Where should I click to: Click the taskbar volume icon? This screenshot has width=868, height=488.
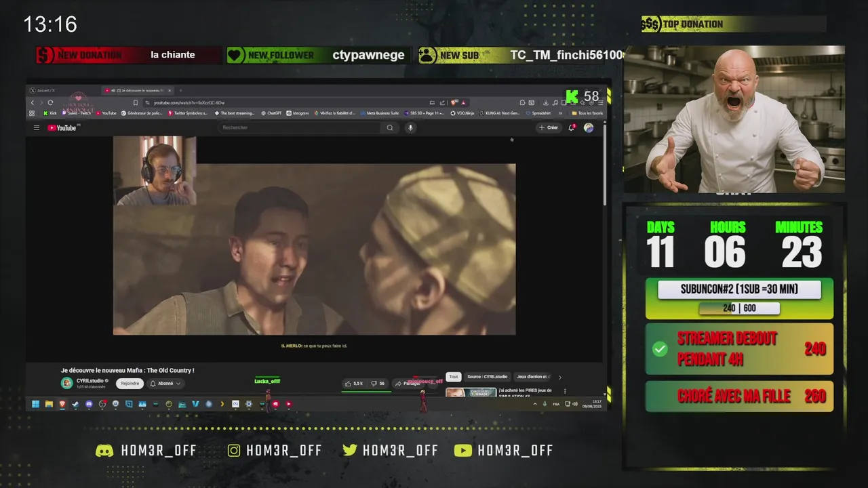coord(575,404)
